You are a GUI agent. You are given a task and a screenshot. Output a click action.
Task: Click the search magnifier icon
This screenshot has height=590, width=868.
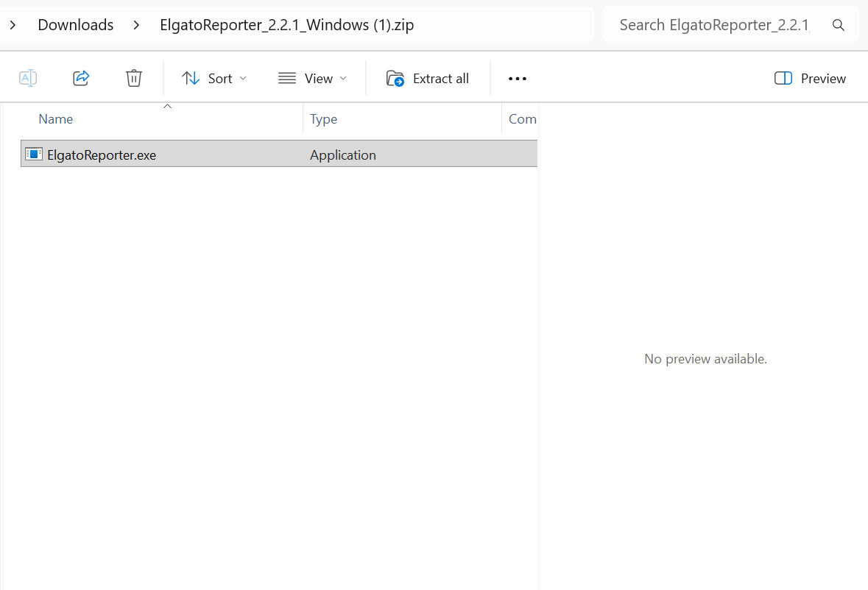click(x=839, y=24)
